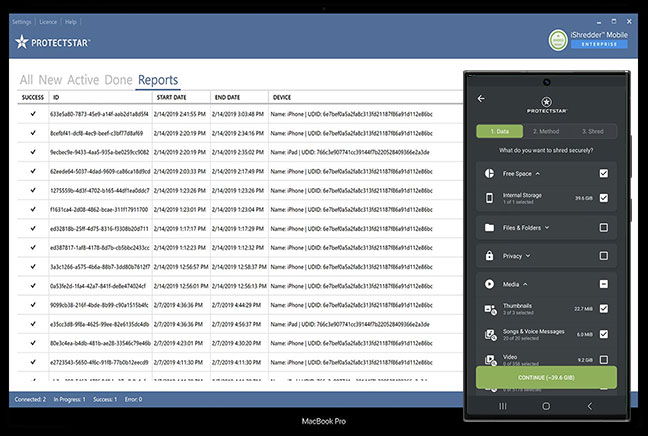Enable the Files & Folders checkbox
Viewport: 648px width, 436px height.
point(603,227)
